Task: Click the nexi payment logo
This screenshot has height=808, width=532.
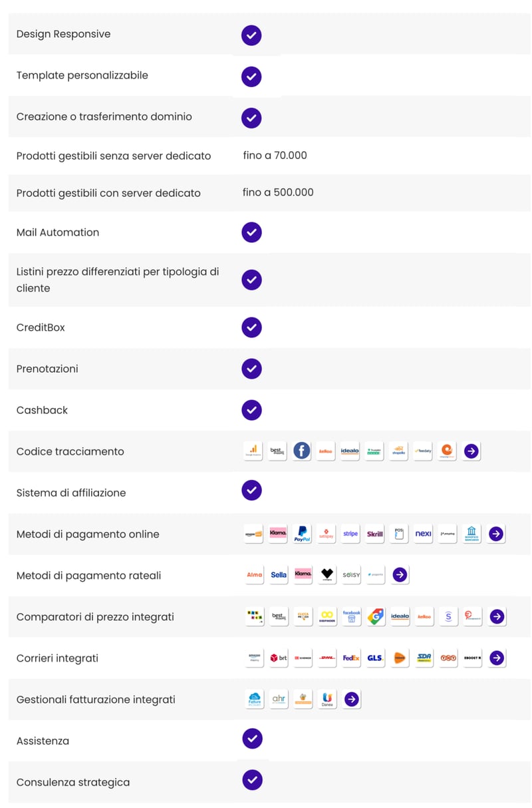Action: coord(424,534)
